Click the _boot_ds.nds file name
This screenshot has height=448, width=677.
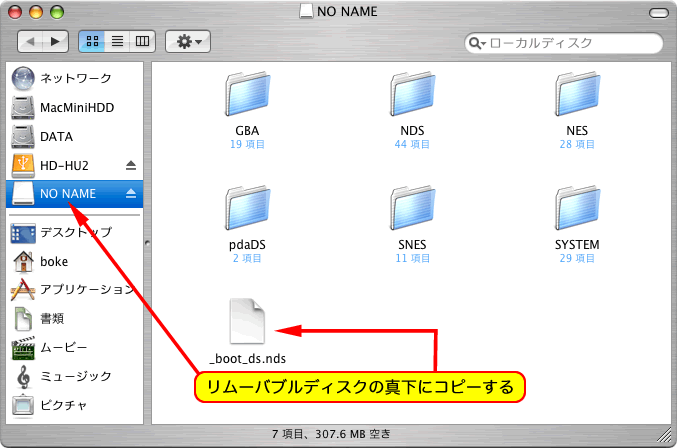248,359
